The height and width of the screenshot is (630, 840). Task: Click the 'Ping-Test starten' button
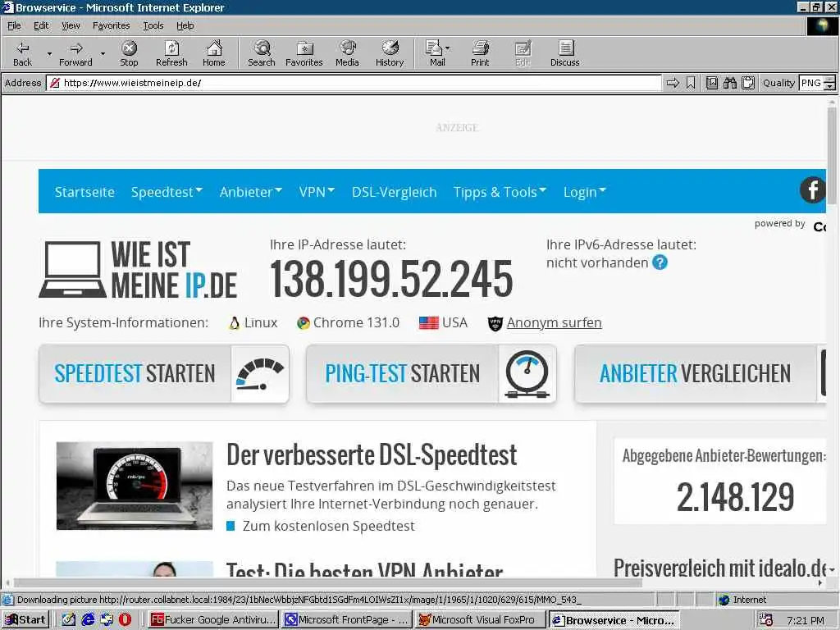tap(431, 373)
